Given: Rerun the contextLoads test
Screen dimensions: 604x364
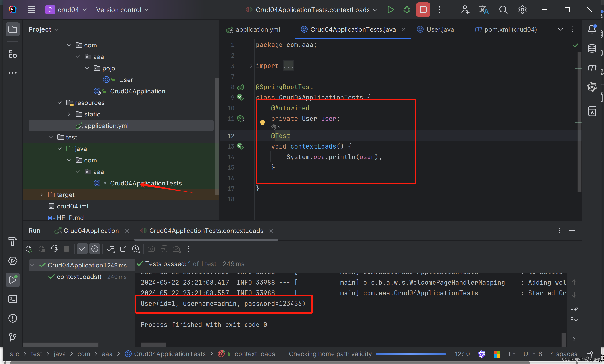Looking at the screenshot, I should [29, 249].
